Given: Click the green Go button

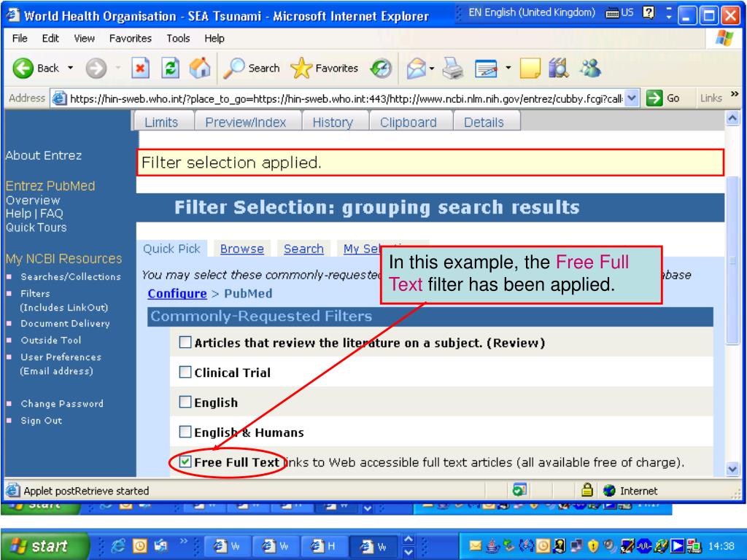Looking at the screenshot, I should pos(662,98).
